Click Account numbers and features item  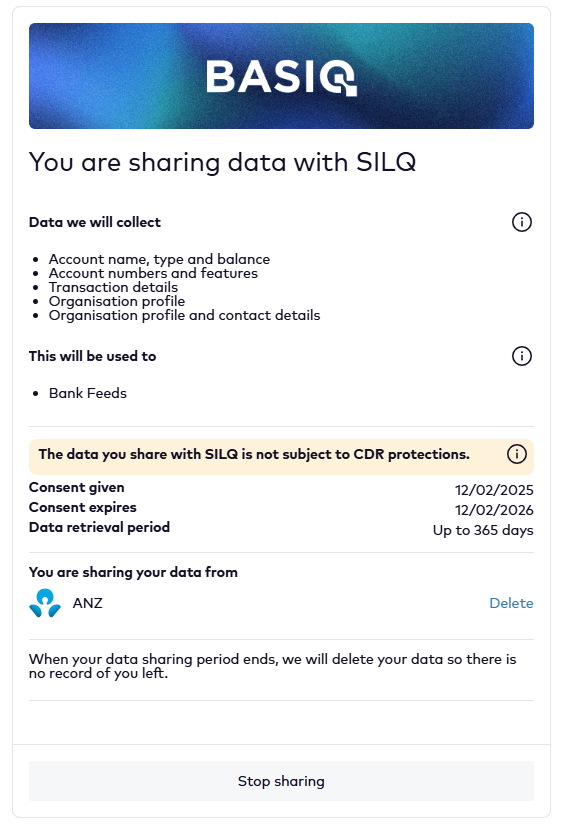(x=153, y=273)
